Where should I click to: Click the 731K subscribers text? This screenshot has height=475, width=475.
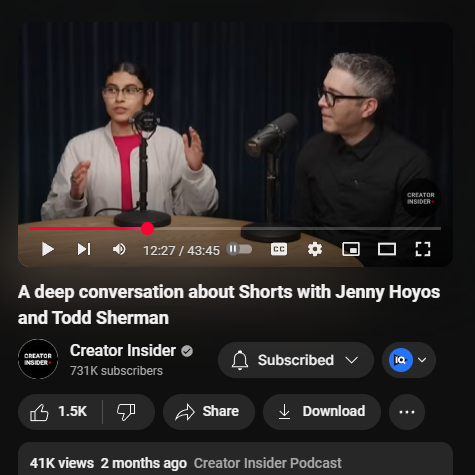click(x=116, y=371)
